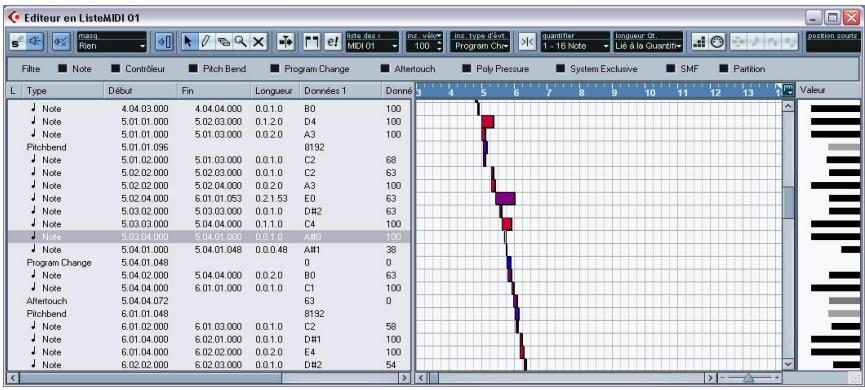Adjust the insert velocity 100 stepper
Image resolution: width=865 pixels, height=390 pixels.
pos(439,46)
